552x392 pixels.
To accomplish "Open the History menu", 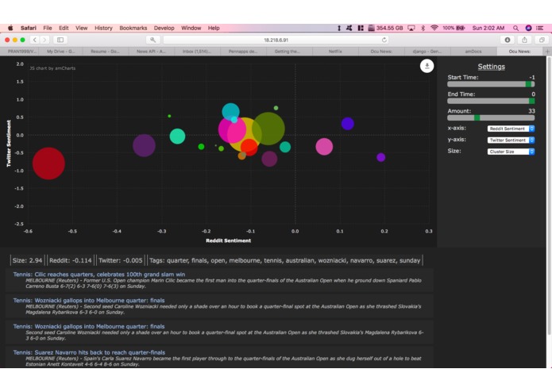I will (103, 28).
